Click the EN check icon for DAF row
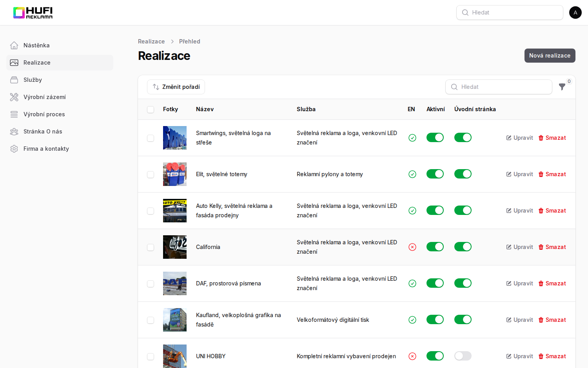Viewport: 588px width, 368px height. (x=412, y=283)
